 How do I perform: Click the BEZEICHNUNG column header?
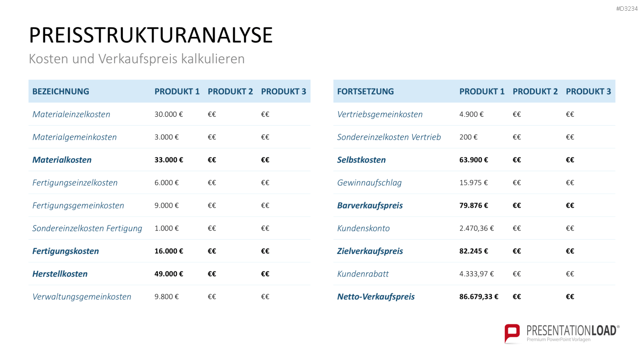click(61, 91)
